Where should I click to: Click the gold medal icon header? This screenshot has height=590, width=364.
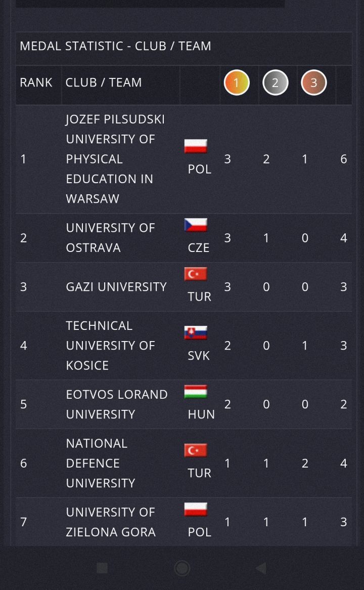pyautogui.click(x=237, y=82)
